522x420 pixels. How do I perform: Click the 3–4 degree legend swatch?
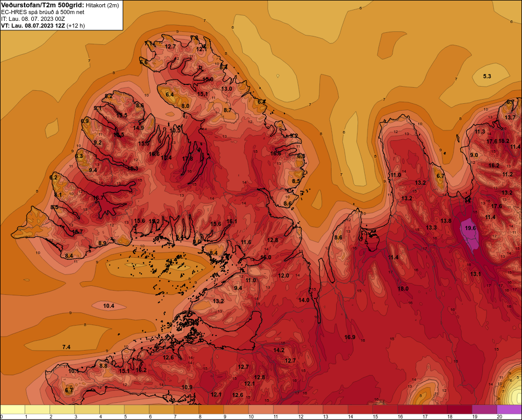(x=87, y=410)
